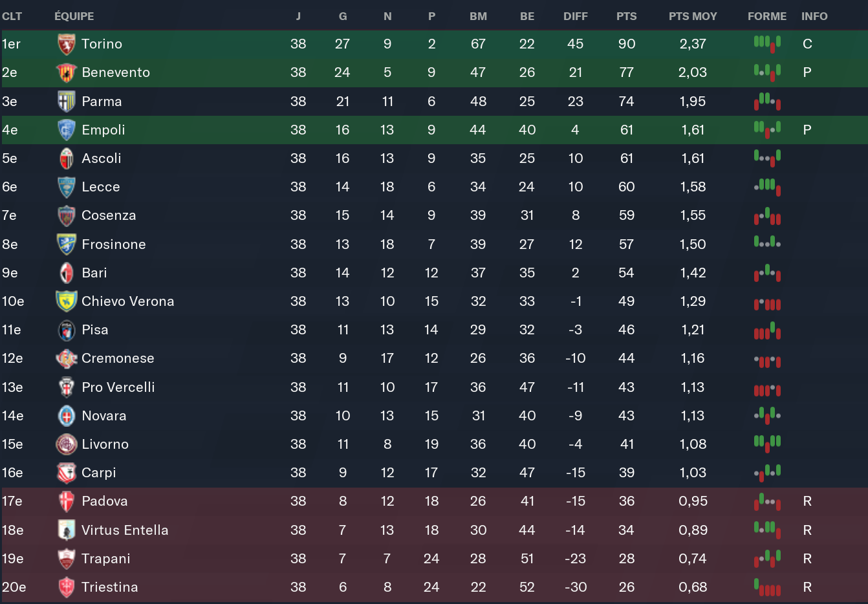Open the Empoli badge icon

click(66, 130)
